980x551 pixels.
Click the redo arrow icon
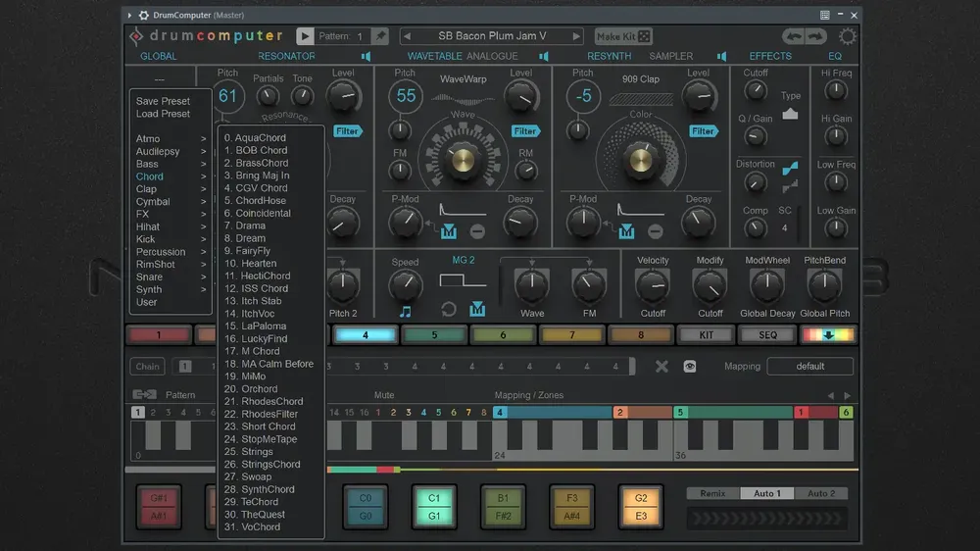(815, 36)
